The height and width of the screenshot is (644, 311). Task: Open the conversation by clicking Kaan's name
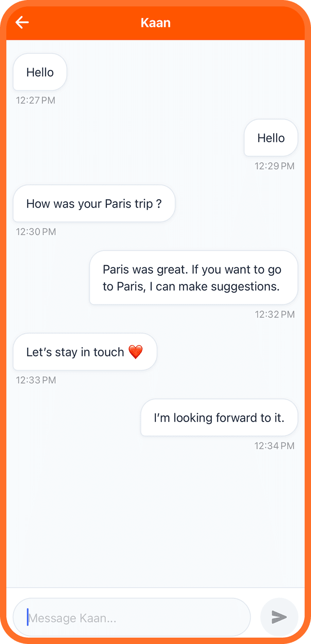155,22
